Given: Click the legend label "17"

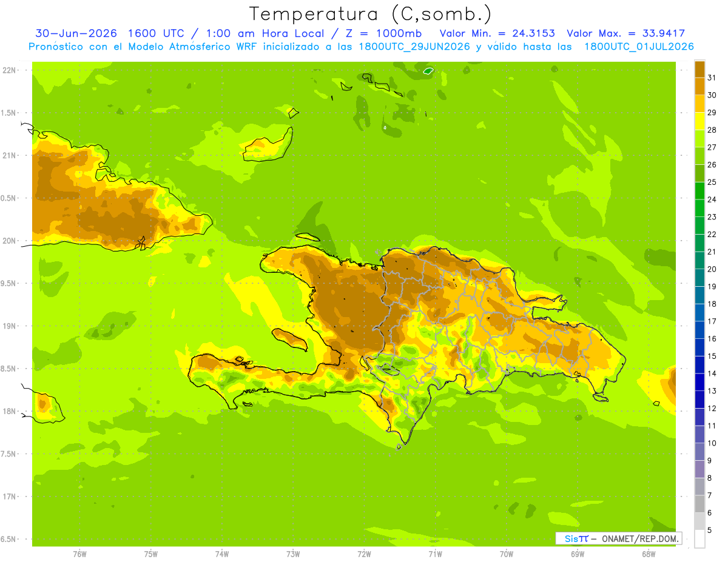Looking at the screenshot, I should pyautogui.click(x=712, y=321).
